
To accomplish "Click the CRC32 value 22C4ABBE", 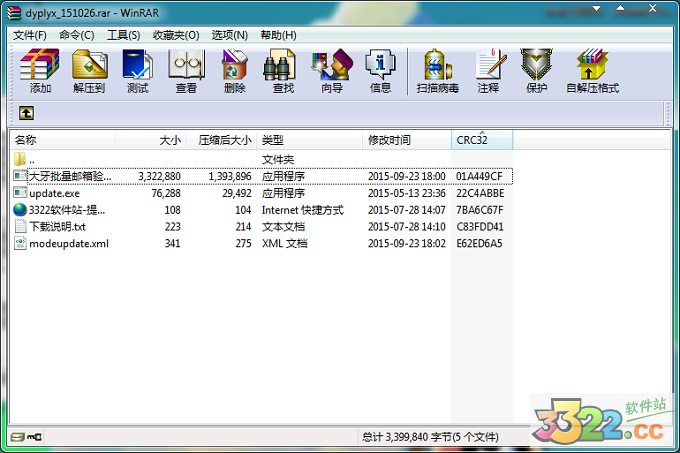I will click(480, 193).
